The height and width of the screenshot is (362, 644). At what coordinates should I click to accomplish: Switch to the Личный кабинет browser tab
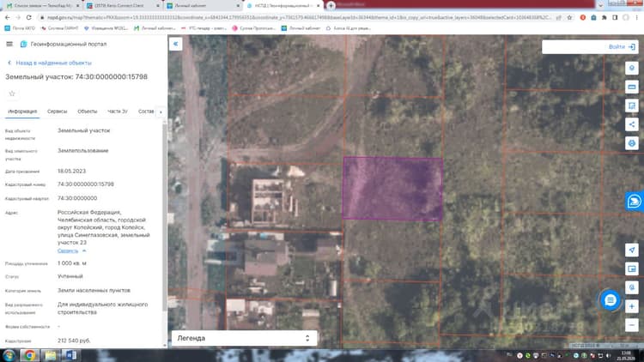click(x=203, y=6)
